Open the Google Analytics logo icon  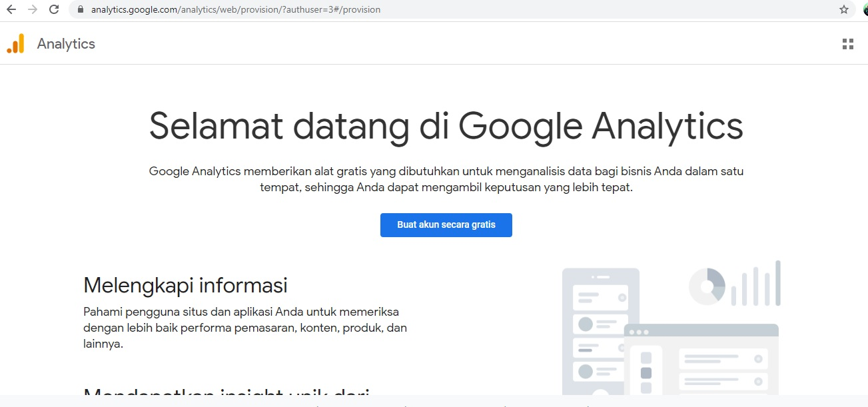[15, 43]
